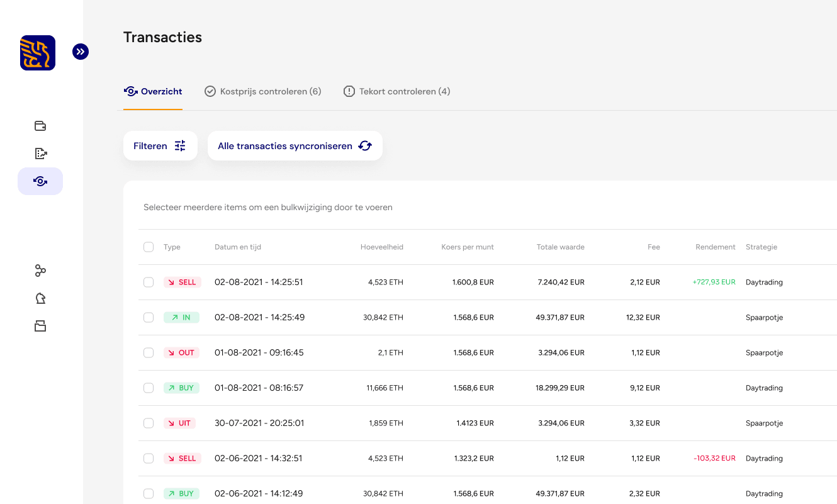Screen dimensions: 837x504
Task: Check the BUY row dated 01-08-2021 08:16:57
Action: click(x=149, y=388)
